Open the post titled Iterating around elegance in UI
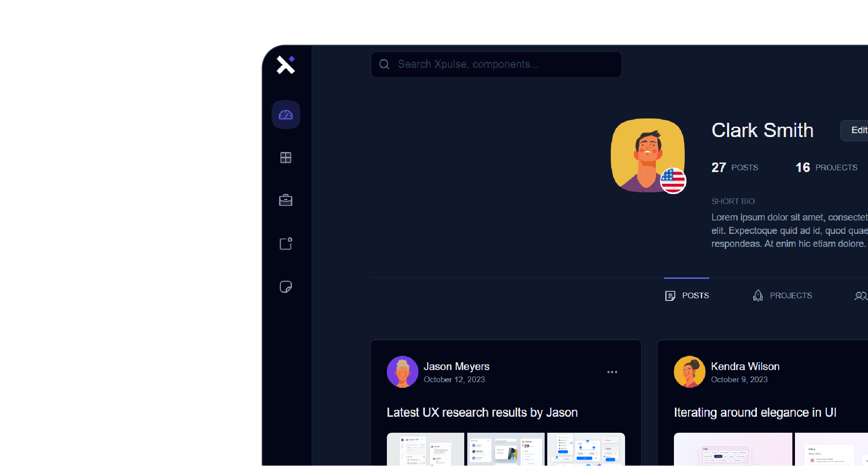The height and width of the screenshot is (466, 868). tap(755, 412)
